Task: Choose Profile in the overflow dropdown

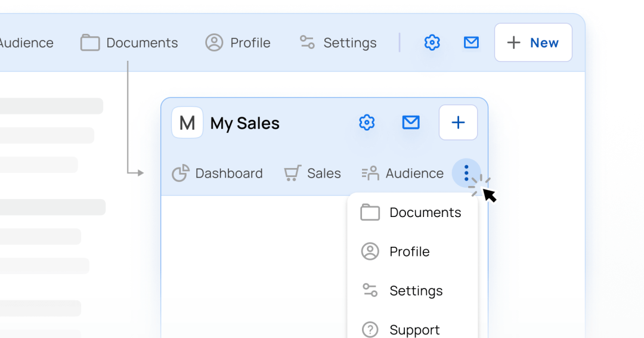Action: coord(413,252)
